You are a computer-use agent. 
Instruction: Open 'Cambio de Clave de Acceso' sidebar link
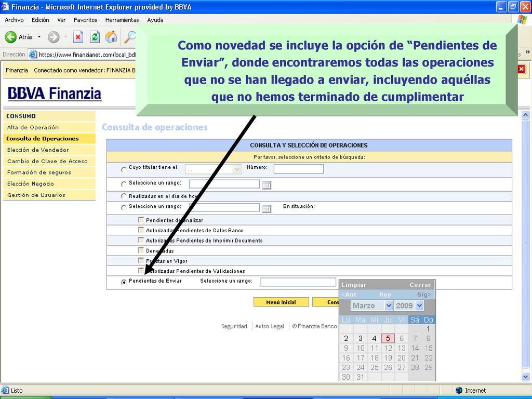click(x=49, y=161)
